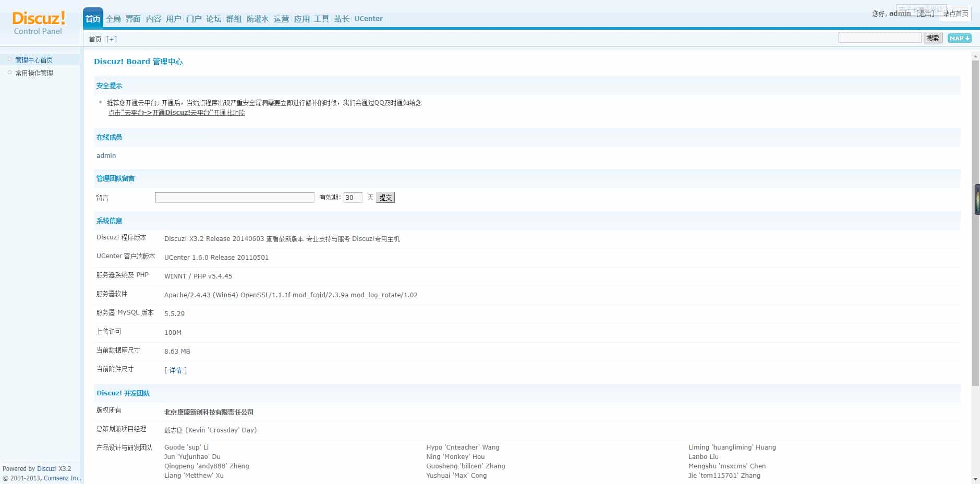This screenshot has width=980, height=484.
Task: Focus the 留言 message input field
Action: tap(235, 198)
